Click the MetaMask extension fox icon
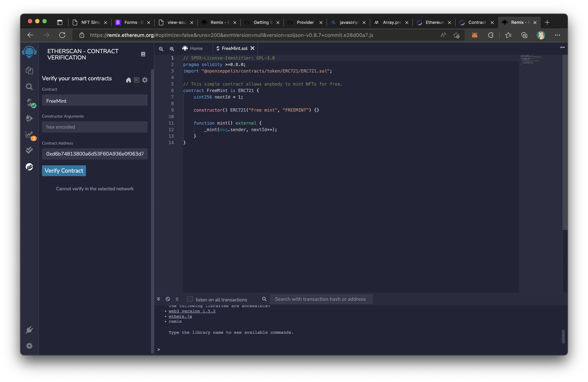Viewport: 588px width, 382px height. 475,35
